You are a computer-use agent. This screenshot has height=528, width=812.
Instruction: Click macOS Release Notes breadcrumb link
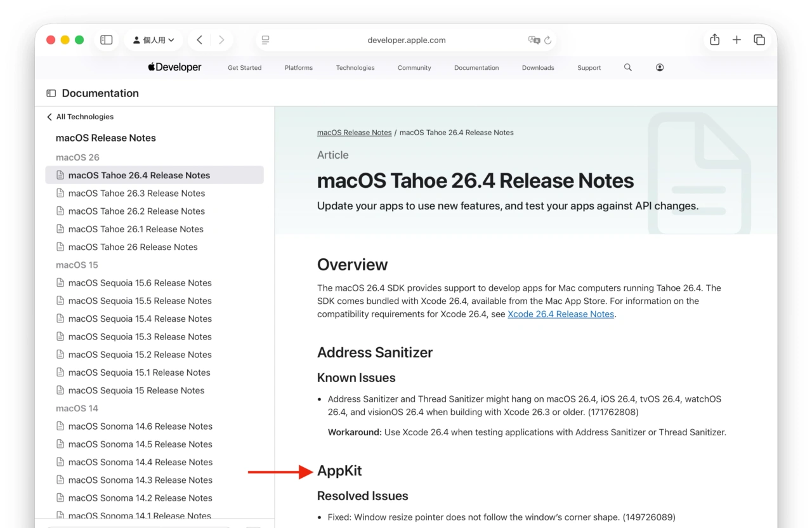click(x=354, y=133)
